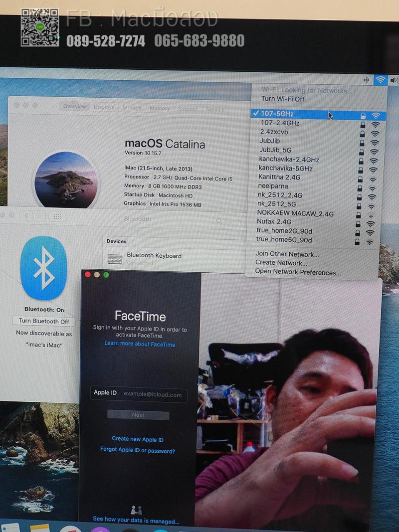Click the Apple ID email input field

pos(153,394)
